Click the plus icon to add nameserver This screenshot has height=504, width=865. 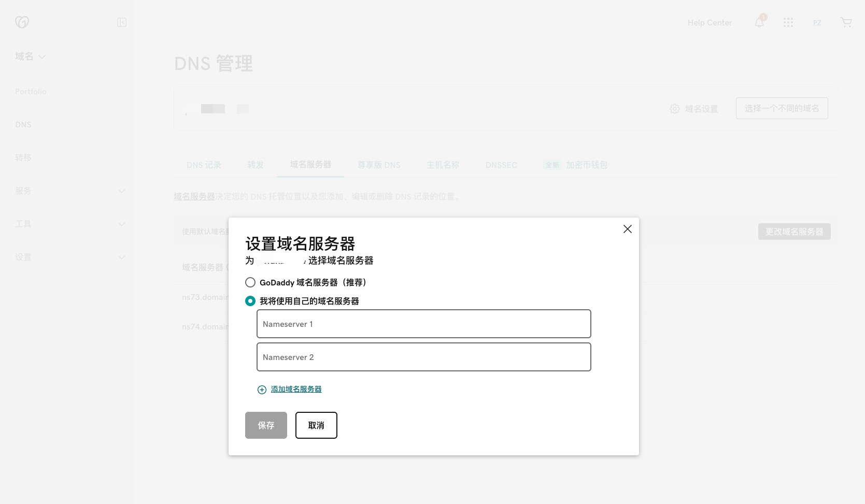tap(262, 390)
